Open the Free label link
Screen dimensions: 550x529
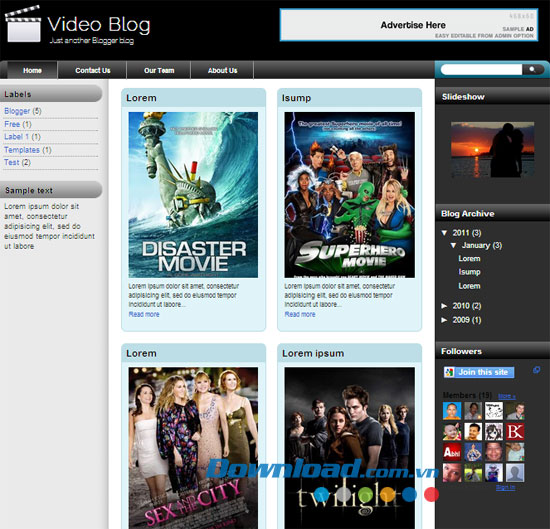(12, 124)
